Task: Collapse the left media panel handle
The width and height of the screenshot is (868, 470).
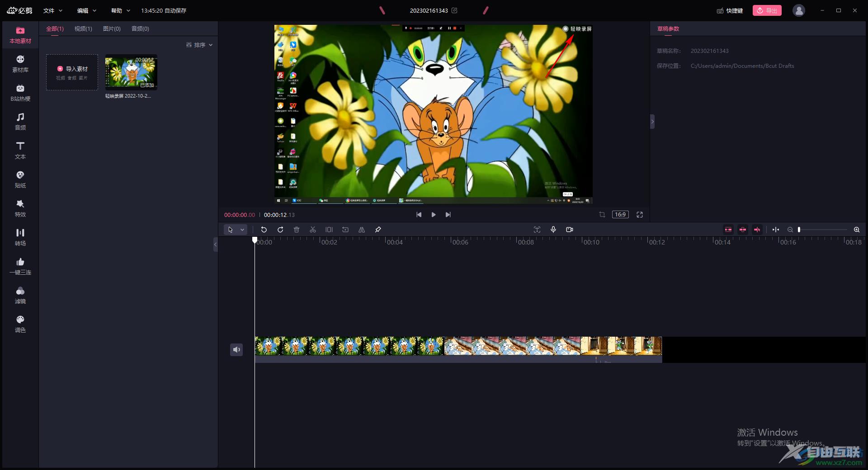Action: point(216,244)
